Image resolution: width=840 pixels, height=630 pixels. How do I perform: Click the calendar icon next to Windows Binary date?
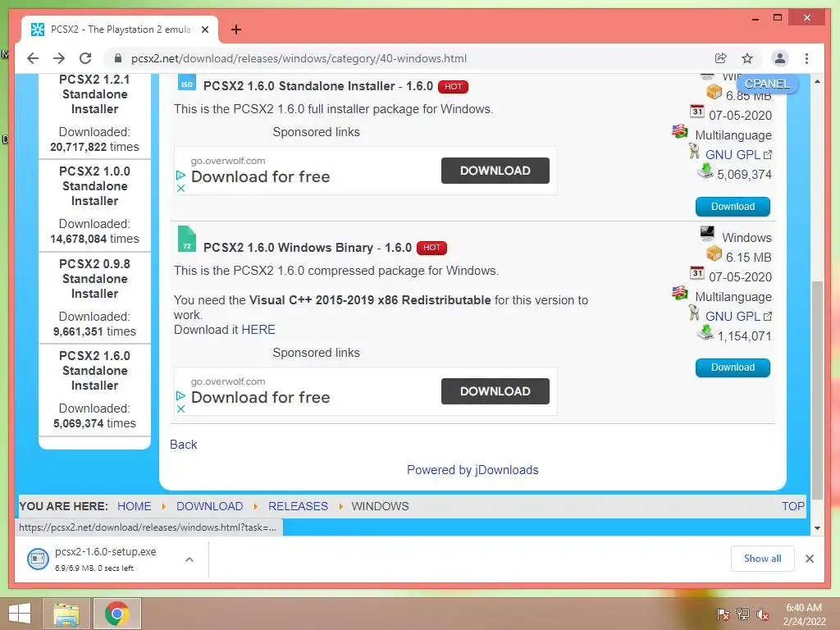click(x=696, y=272)
